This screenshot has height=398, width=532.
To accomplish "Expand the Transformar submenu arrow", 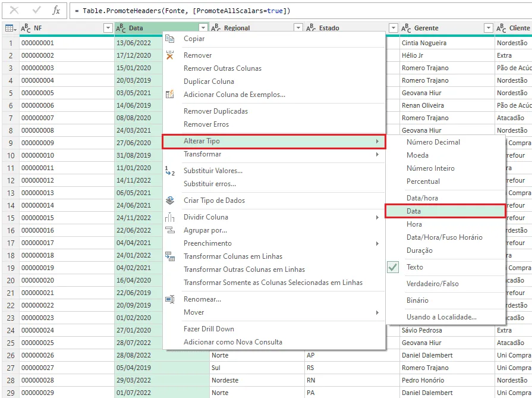I will pyautogui.click(x=377, y=155).
